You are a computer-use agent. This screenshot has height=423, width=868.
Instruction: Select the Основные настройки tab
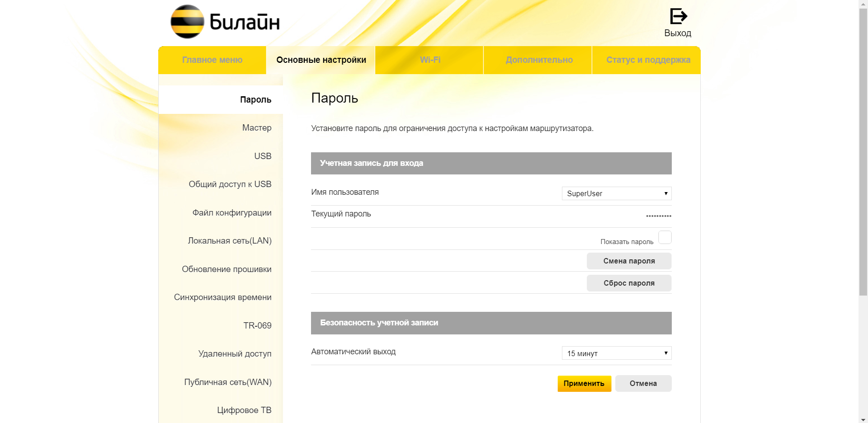coord(321,60)
